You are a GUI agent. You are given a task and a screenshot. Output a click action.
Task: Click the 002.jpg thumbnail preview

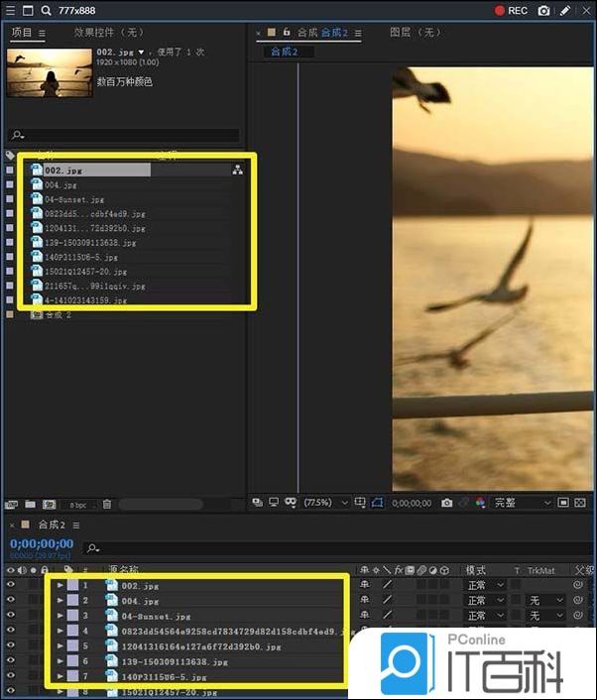[x=43, y=72]
